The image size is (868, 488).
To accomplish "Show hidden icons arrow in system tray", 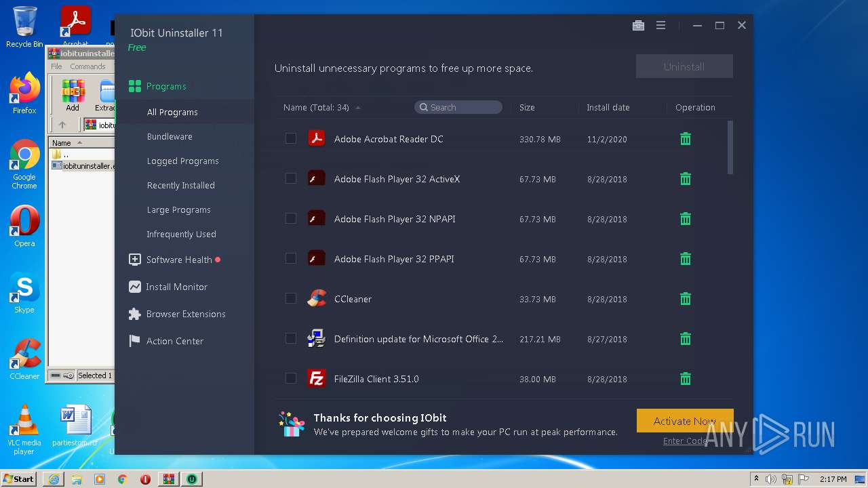I will (757, 479).
